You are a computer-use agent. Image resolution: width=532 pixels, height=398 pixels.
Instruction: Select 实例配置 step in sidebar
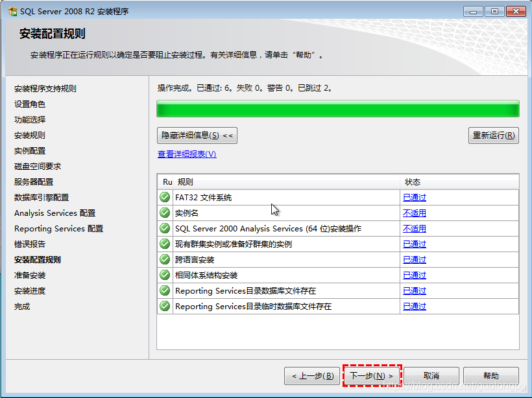pos(30,151)
